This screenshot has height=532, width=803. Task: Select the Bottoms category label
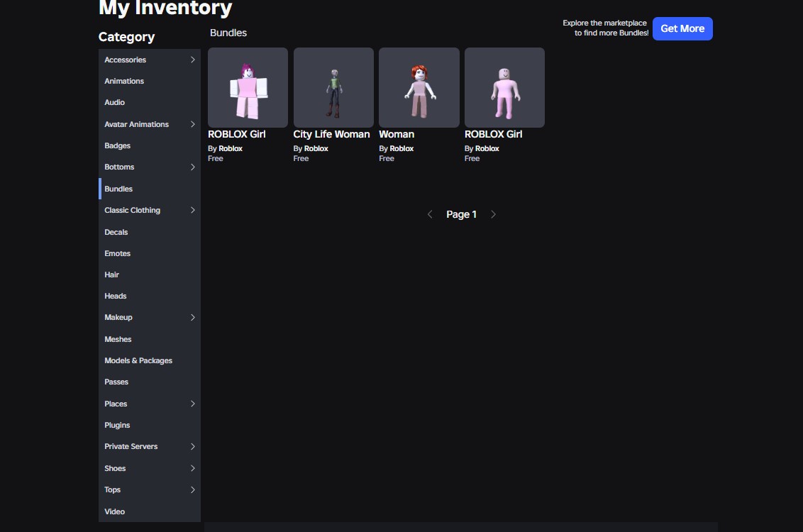point(119,167)
